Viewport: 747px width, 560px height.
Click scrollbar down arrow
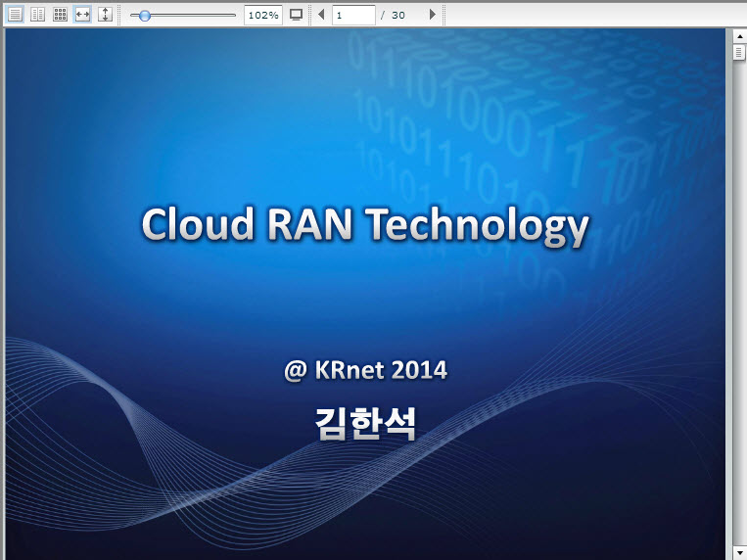coord(739,553)
